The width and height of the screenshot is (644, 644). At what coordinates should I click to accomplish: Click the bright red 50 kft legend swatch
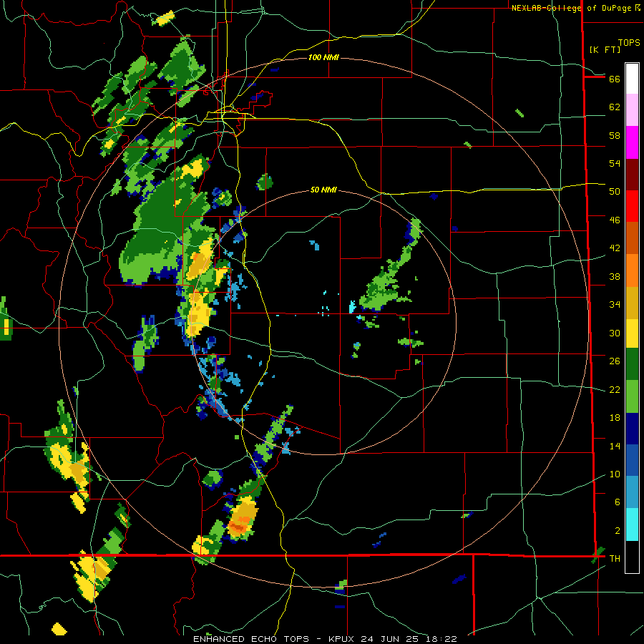click(632, 206)
